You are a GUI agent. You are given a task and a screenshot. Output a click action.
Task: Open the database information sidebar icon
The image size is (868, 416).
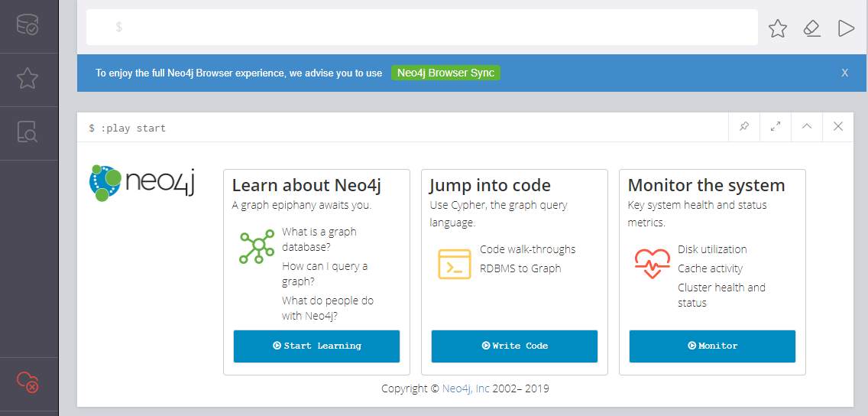tap(28, 25)
